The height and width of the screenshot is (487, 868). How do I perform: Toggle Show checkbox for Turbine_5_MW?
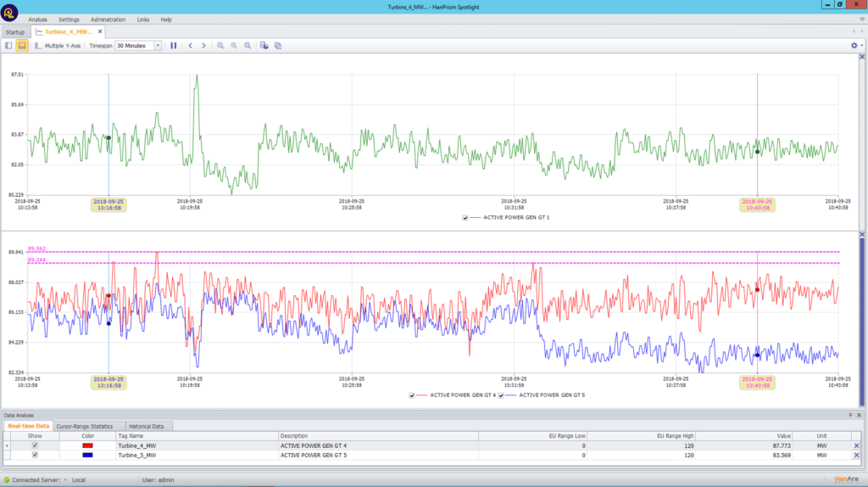35,455
